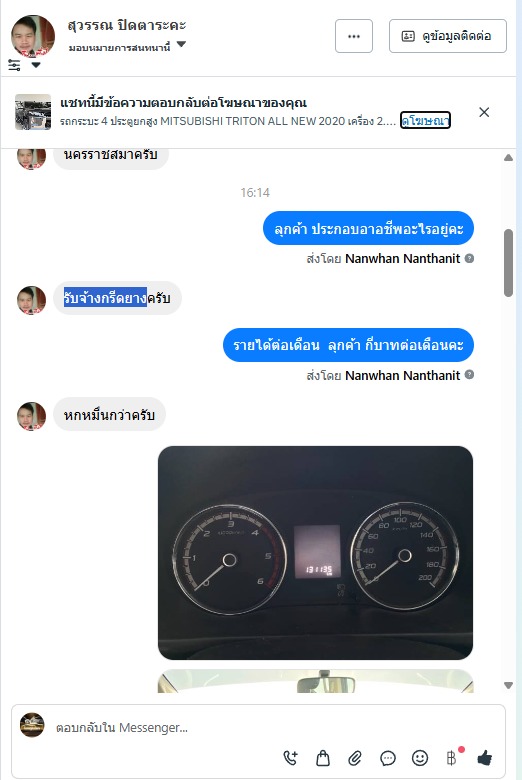This screenshot has height=780, width=522.
Task: Open the dashboard odometer photo
Action: click(x=315, y=553)
